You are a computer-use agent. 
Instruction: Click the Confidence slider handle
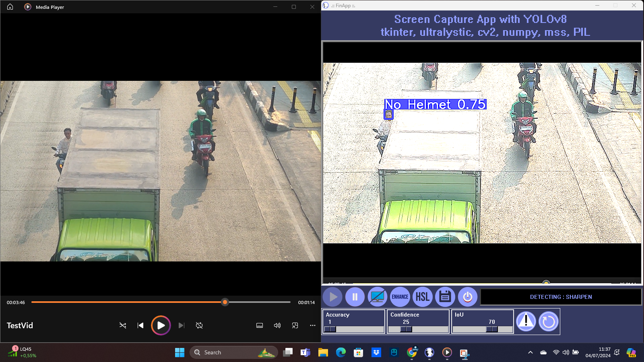coord(406,329)
